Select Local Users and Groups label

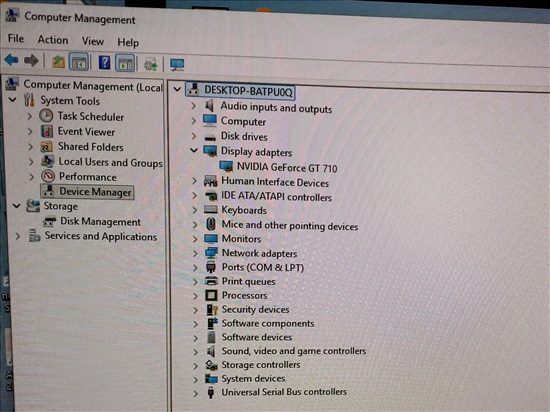[110, 162]
